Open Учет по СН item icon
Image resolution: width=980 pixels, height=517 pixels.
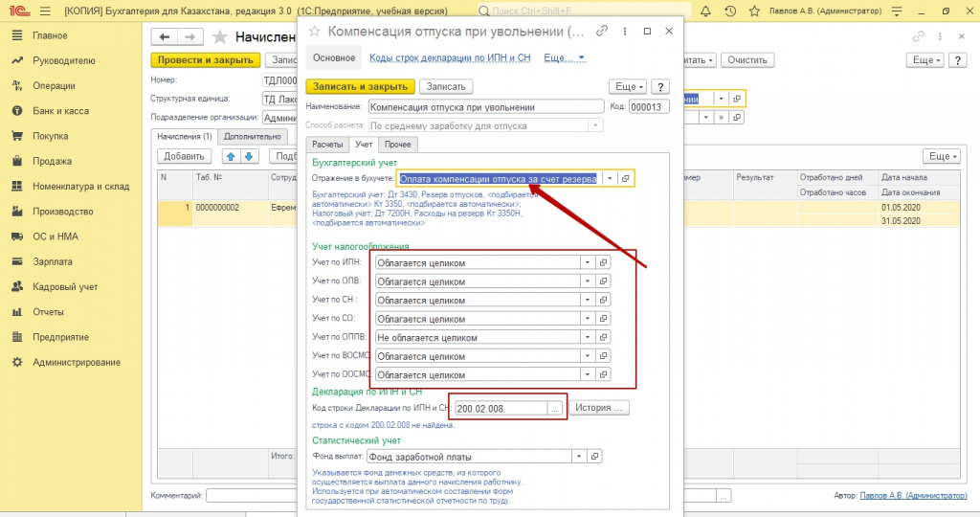(603, 300)
